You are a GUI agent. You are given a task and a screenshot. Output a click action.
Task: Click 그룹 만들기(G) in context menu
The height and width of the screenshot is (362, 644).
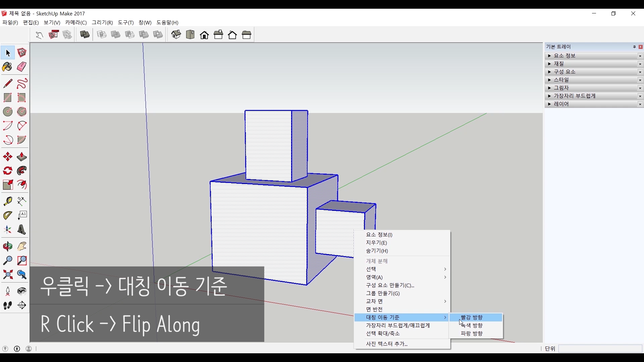coord(383,293)
